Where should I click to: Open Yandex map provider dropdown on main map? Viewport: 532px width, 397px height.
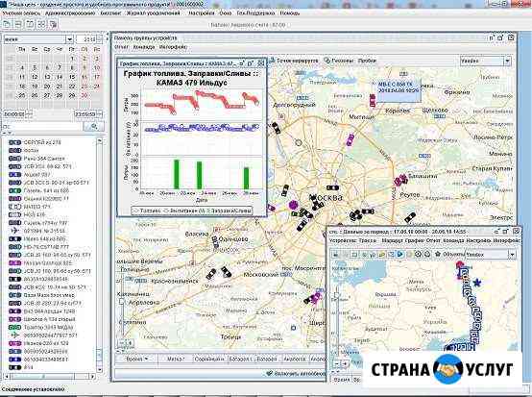click(x=507, y=61)
